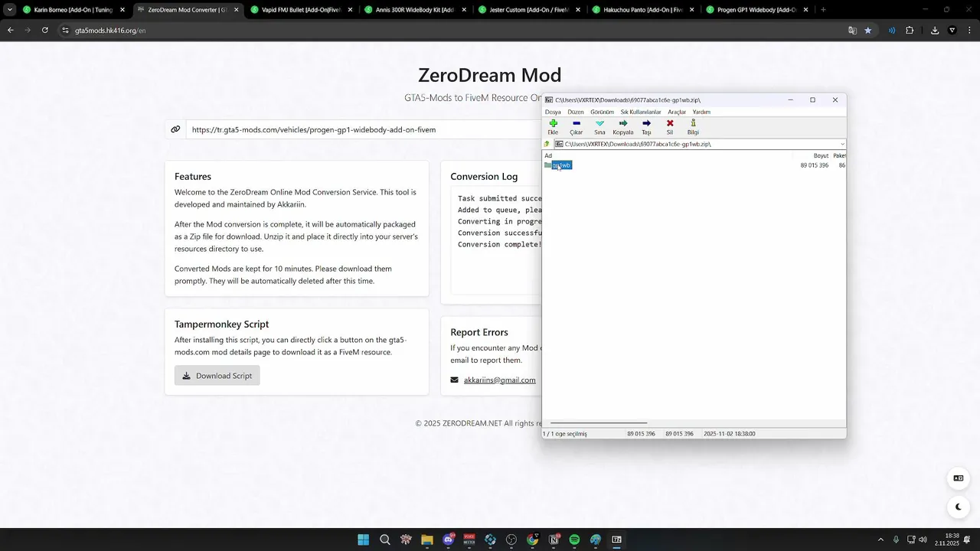Open the Yardım menu in 7-Zip
Viewport: 980px width, 551px height.
pyautogui.click(x=701, y=112)
